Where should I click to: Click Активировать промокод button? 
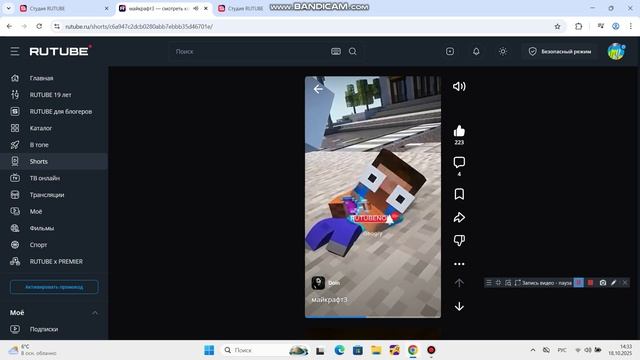(54, 287)
